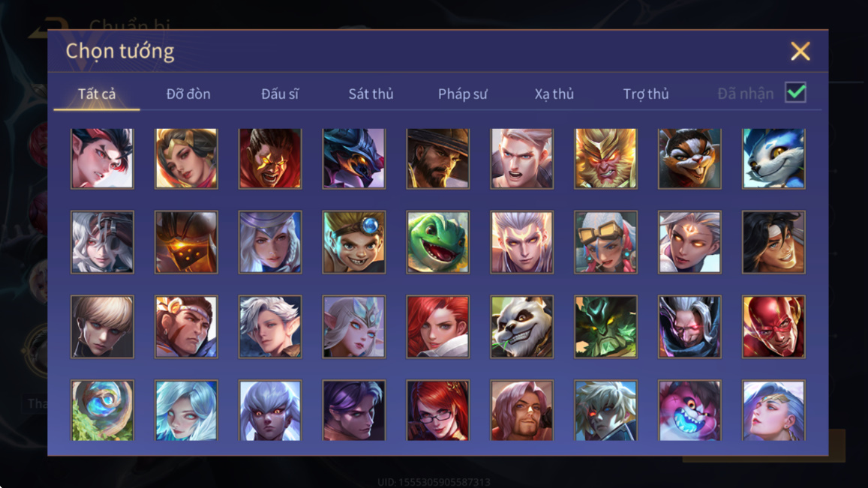Toggle the Đã nhận checkbox
The width and height of the screenshot is (868, 488).
click(x=795, y=92)
